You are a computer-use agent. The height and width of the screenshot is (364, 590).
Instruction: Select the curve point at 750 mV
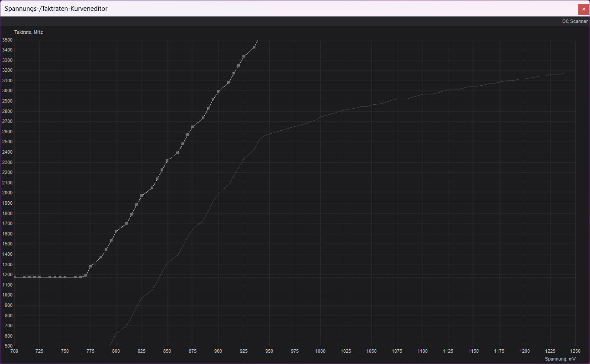(65, 277)
